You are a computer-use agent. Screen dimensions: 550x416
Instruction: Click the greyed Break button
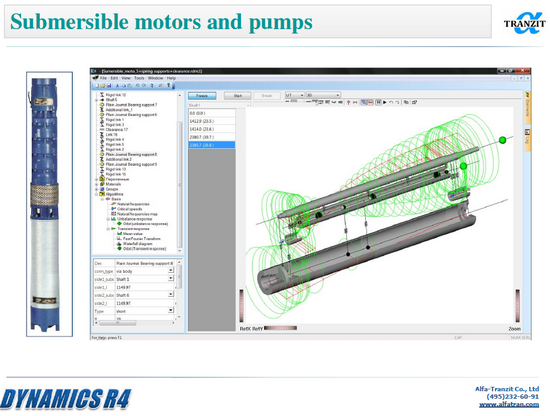(x=267, y=95)
